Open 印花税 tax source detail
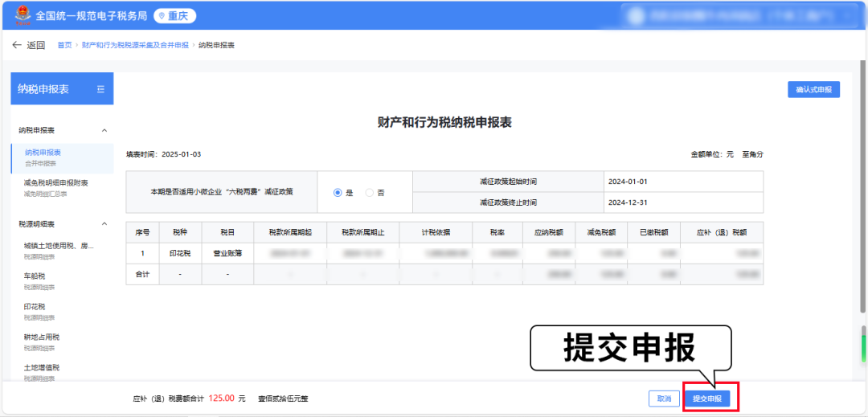This screenshot has width=868, height=417. pos(35,307)
